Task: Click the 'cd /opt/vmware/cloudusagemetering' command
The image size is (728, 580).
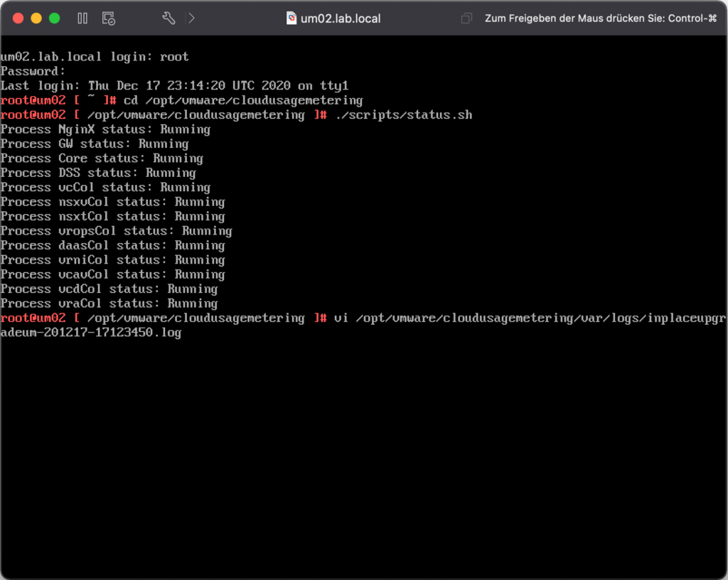Action: [x=243, y=100]
